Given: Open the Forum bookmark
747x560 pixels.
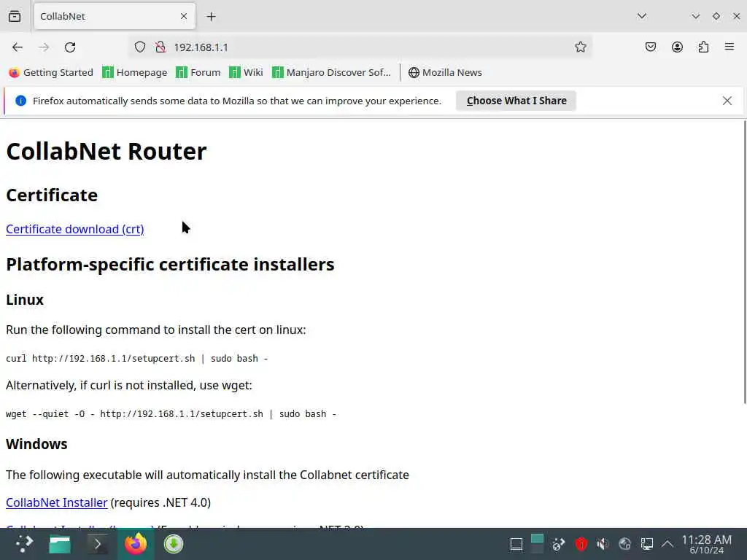Looking at the screenshot, I should [x=198, y=72].
